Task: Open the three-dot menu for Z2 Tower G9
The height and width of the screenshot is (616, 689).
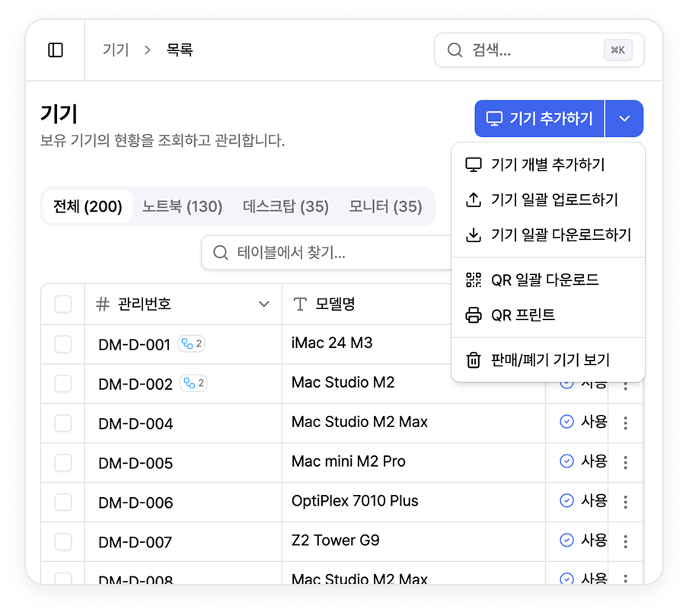Action: 625,541
